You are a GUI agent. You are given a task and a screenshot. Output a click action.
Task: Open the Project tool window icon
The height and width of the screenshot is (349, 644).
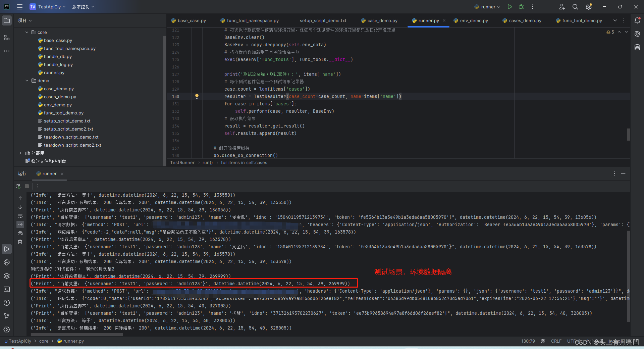(7, 20)
